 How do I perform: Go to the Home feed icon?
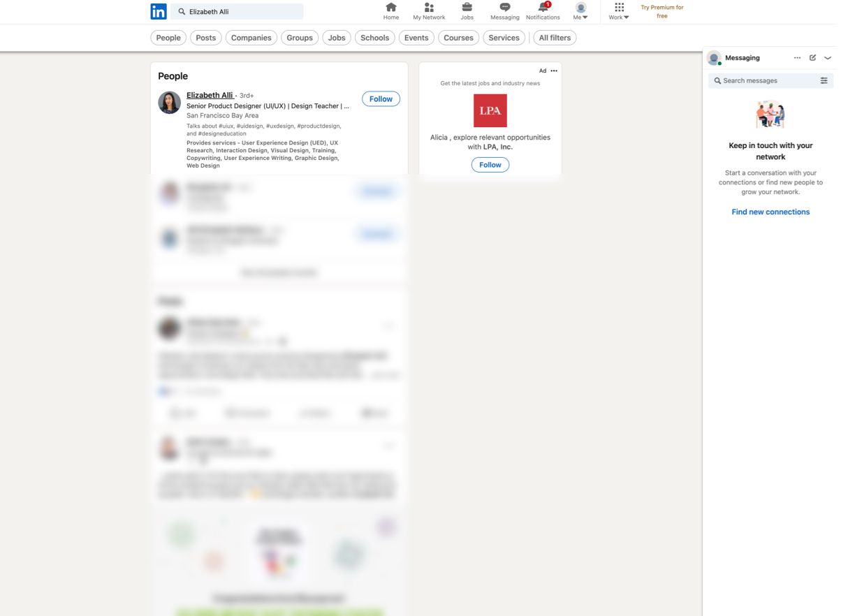coord(391,7)
